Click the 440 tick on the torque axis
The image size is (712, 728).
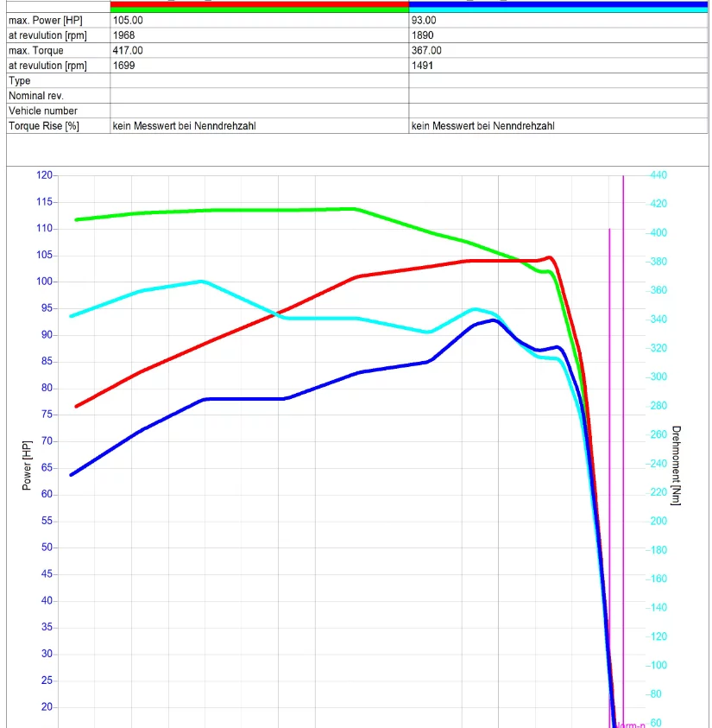click(658, 175)
